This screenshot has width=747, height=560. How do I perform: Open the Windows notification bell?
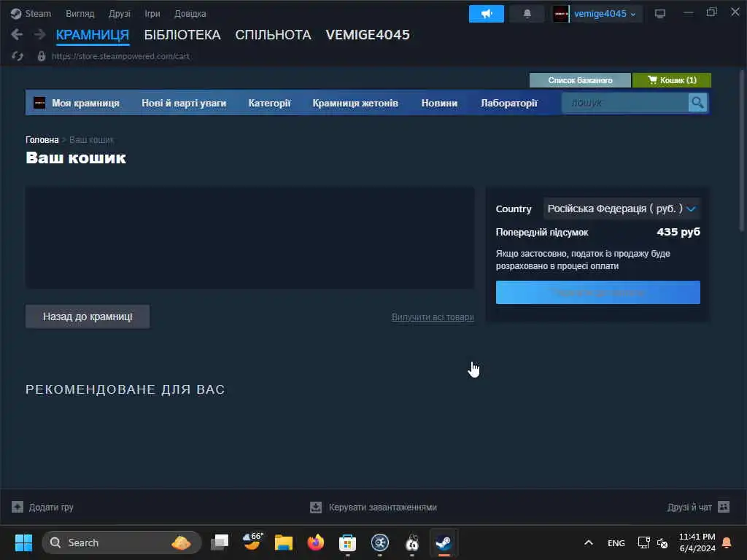(727, 542)
